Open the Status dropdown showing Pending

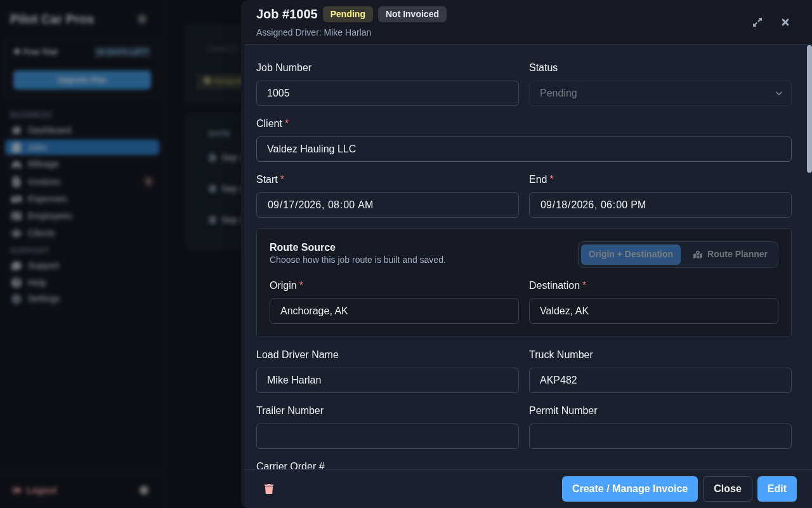660,93
